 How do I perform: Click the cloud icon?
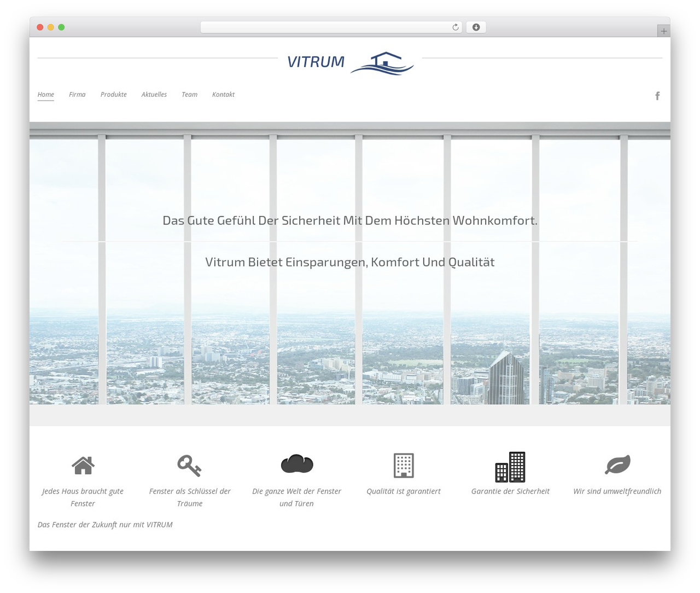[297, 464]
